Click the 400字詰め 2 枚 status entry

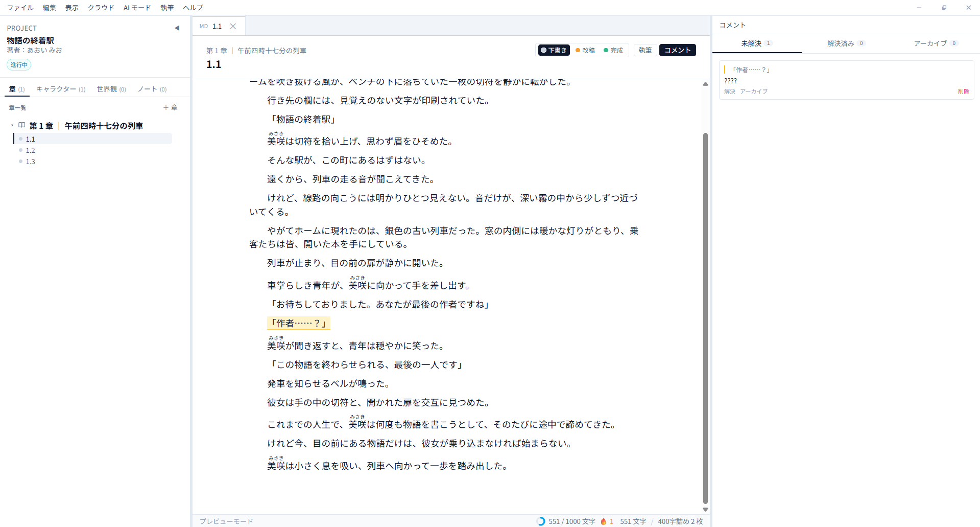(x=680, y=521)
